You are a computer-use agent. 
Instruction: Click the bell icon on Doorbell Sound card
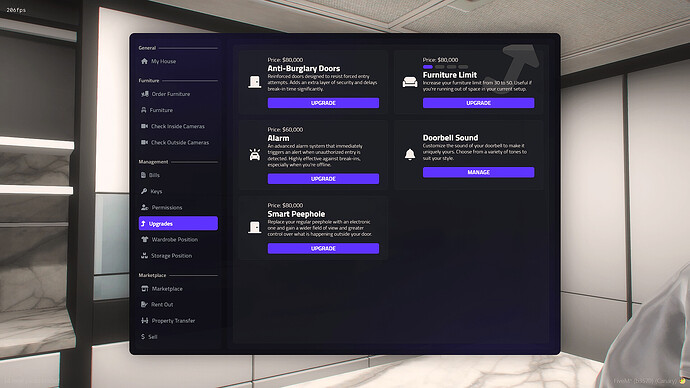click(x=410, y=154)
